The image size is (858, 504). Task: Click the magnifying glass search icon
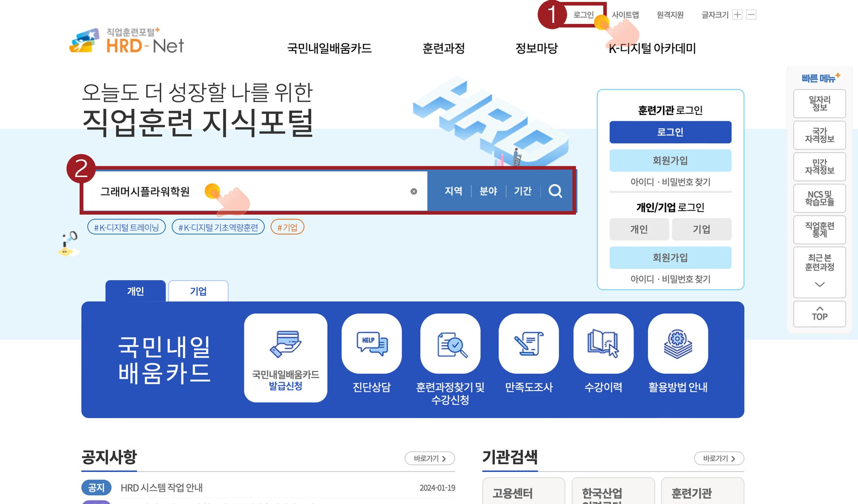point(555,191)
